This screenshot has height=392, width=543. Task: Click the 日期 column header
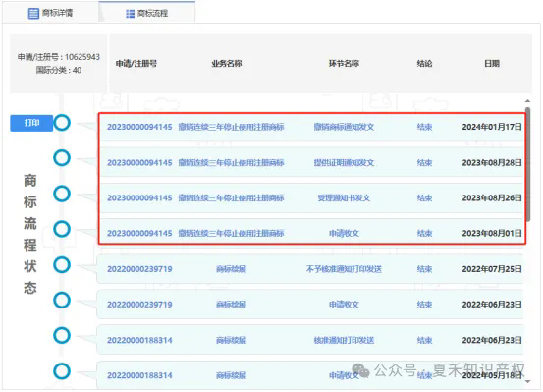[x=492, y=64]
